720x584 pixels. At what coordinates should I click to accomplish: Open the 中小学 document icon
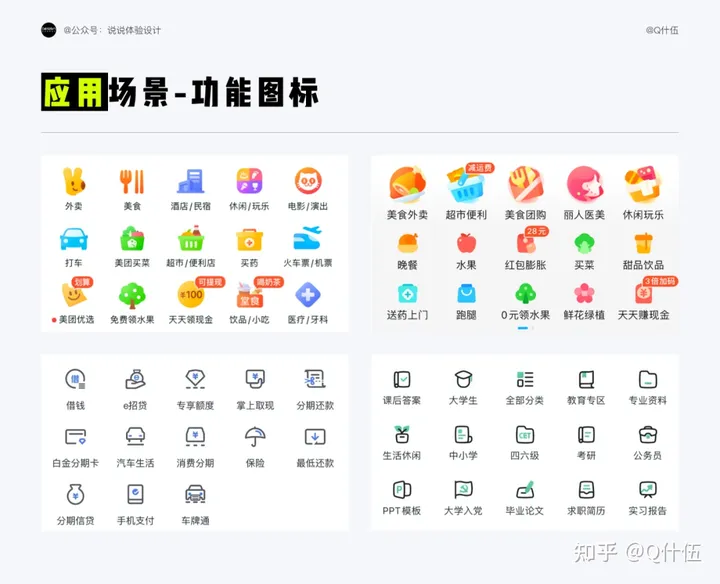pyautogui.click(x=463, y=434)
